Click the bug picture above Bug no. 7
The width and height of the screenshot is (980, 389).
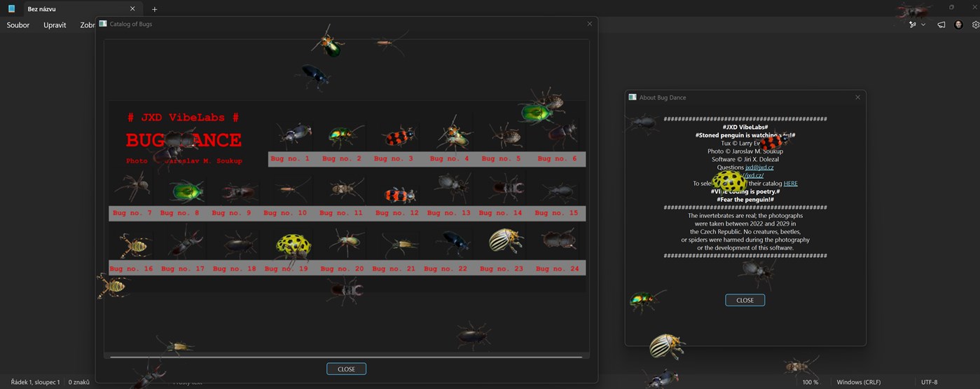(133, 186)
